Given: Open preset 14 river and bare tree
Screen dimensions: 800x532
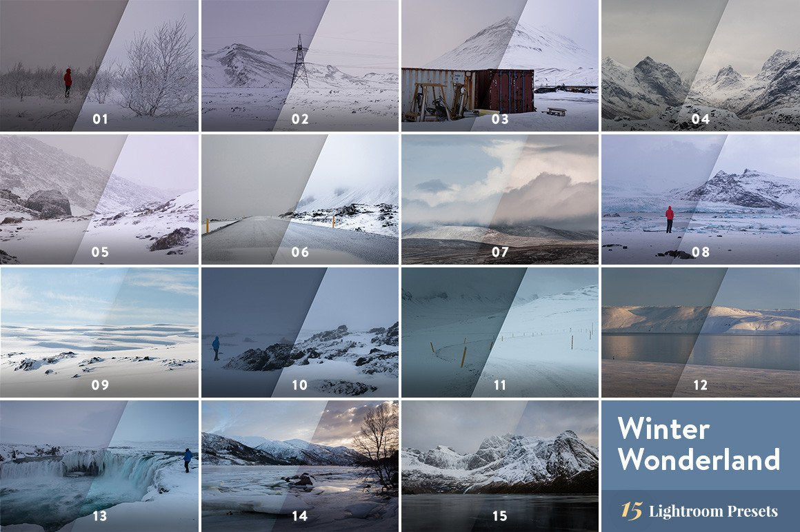Looking at the screenshot, I should click(300, 467).
